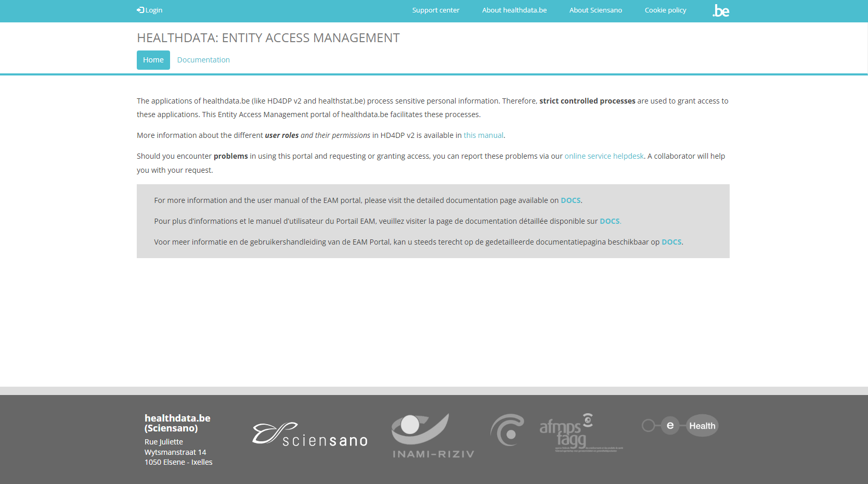Viewport: 868px width, 484px height.
Task: Open Support center from top bar
Action: 436,10
